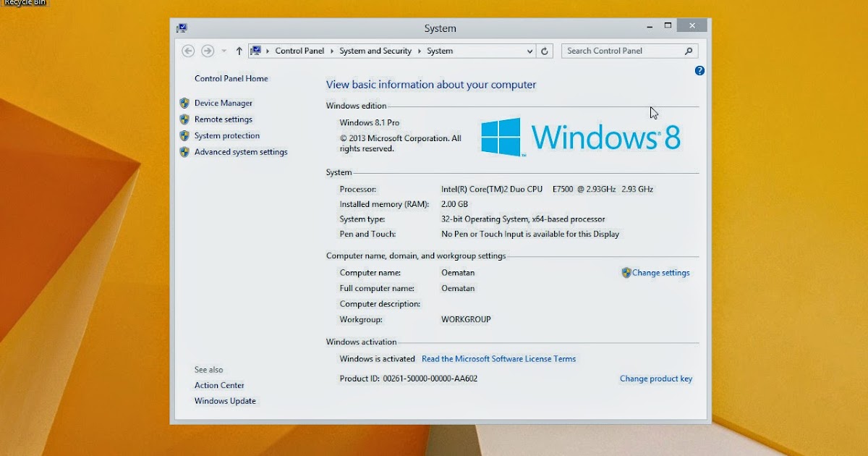Viewport: 868px width, 456px height.
Task: Open the address bar history dropdown
Action: click(x=530, y=51)
